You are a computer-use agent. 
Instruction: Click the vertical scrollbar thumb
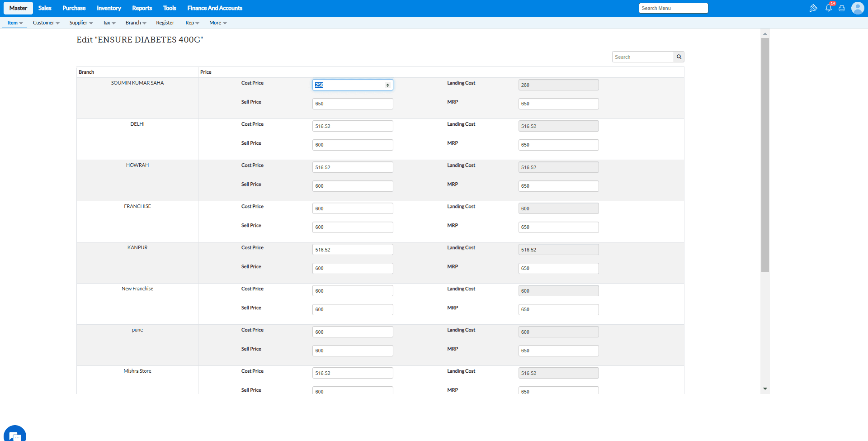tap(765, 155)
